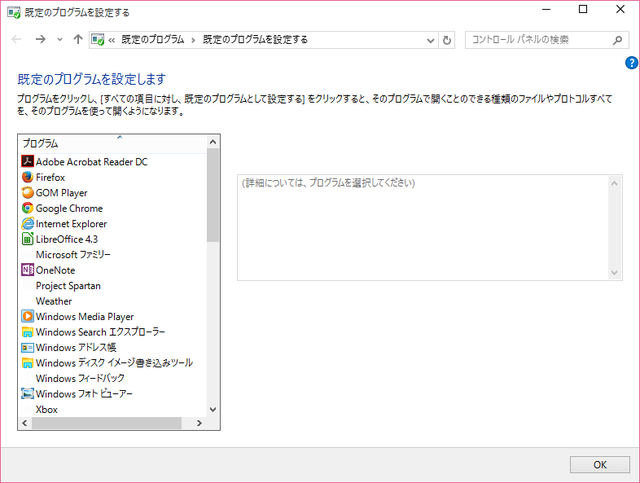Select Adobe Acrobat Reader DC

coord(91,162)
